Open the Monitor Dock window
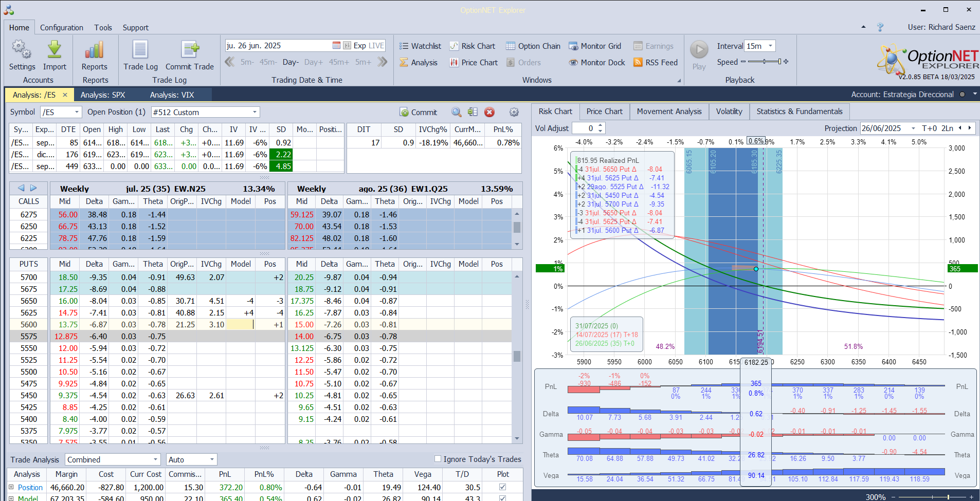 (597, 62)
